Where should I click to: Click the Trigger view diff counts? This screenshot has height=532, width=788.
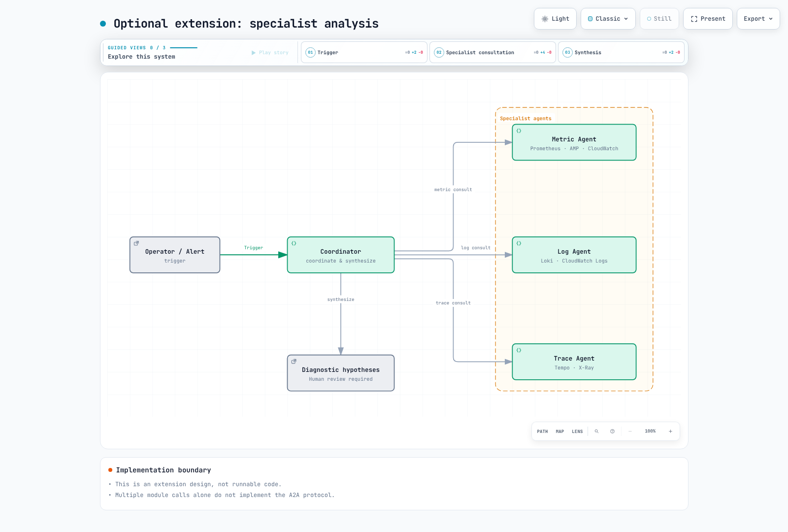[414, 52]
